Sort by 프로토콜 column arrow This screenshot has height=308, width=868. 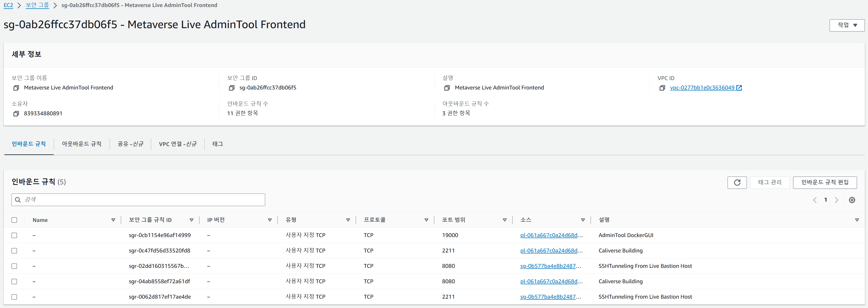click(426, 220)
